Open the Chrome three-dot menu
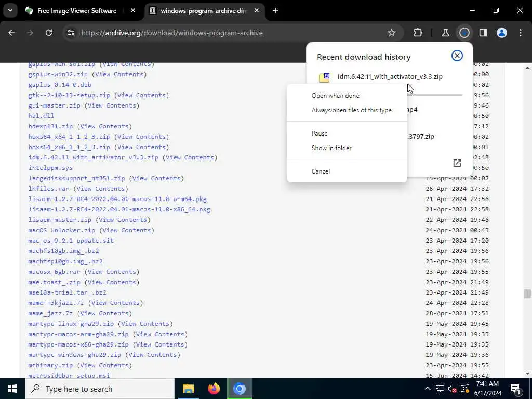This screenshot has width=532, height=399. (521, 33)
